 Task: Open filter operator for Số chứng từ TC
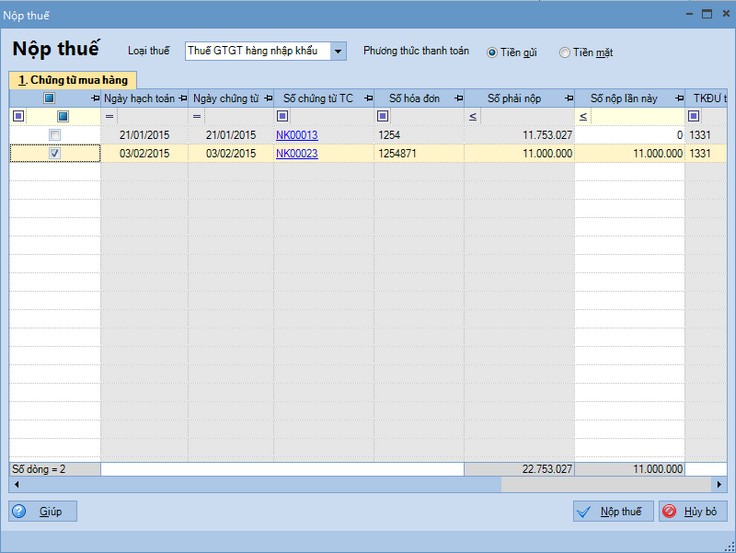pos(283,116)
